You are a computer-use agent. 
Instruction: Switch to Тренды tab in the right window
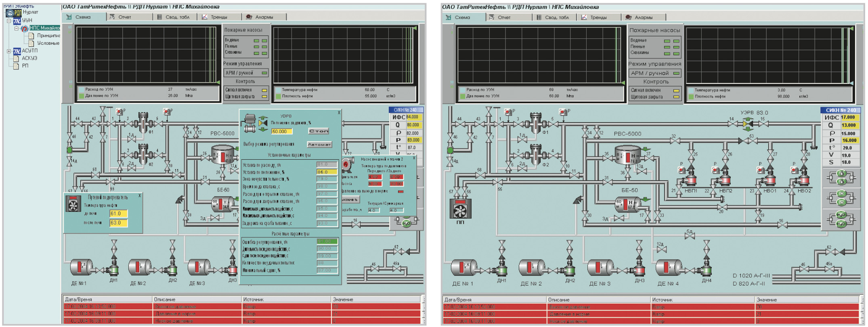[599, 17]
